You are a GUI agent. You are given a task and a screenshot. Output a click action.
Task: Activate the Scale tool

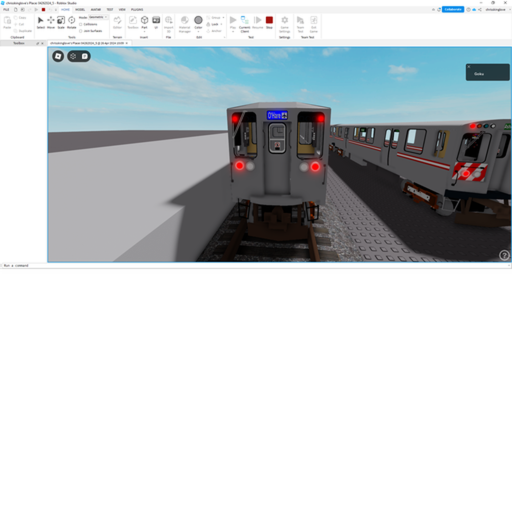(x=61, y=22)
